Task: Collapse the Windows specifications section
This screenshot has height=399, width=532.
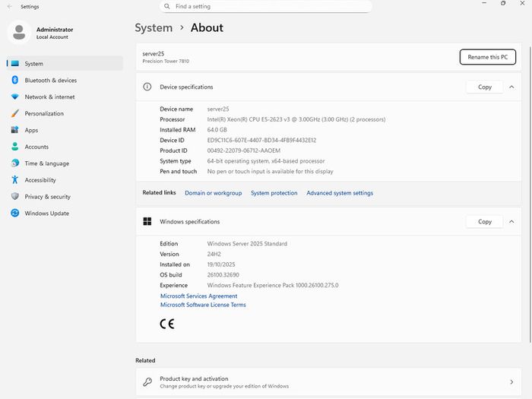Action: 511,222
